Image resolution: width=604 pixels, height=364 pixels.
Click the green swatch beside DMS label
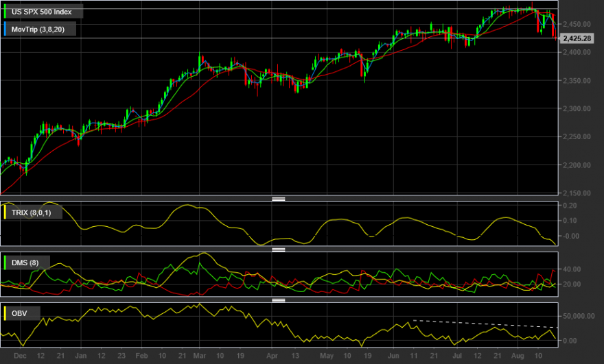point(5,263)
